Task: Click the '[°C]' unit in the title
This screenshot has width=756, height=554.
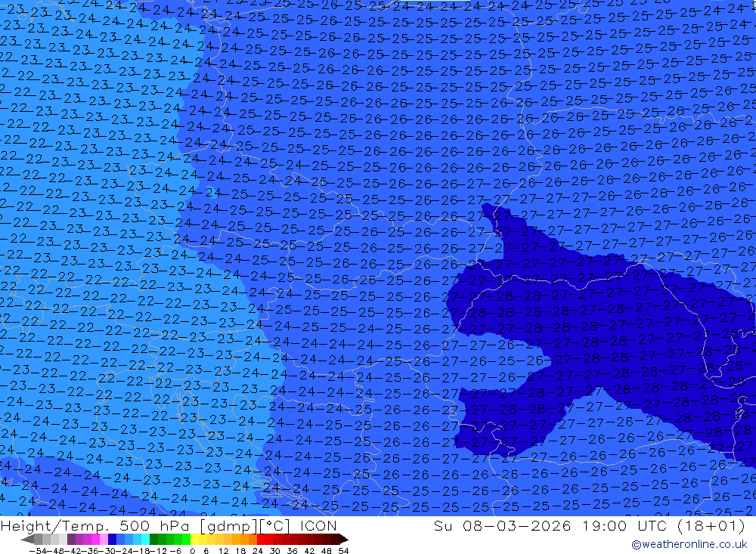Action: (275, 526)
